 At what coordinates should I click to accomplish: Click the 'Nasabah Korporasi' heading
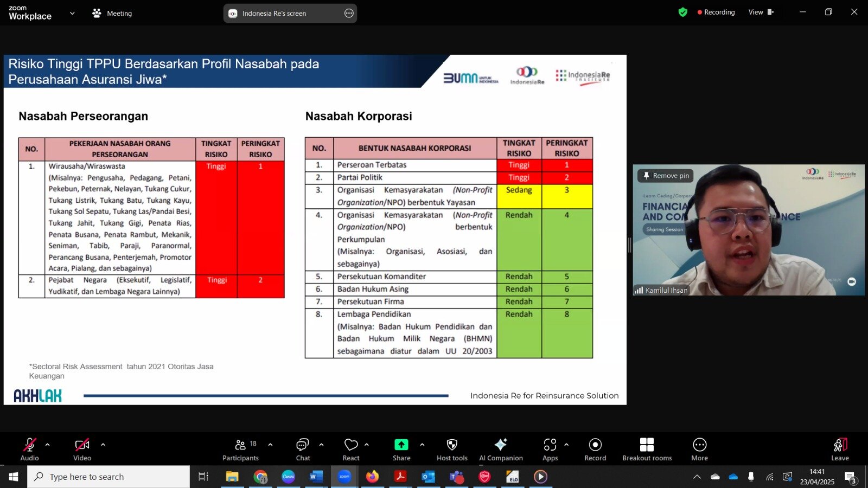(x=359, y=116)
